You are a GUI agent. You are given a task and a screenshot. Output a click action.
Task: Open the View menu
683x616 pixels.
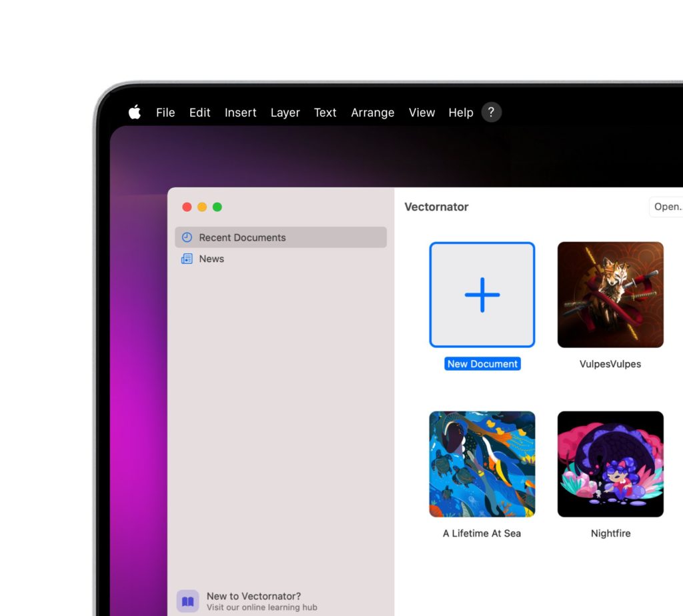point(422,113)
